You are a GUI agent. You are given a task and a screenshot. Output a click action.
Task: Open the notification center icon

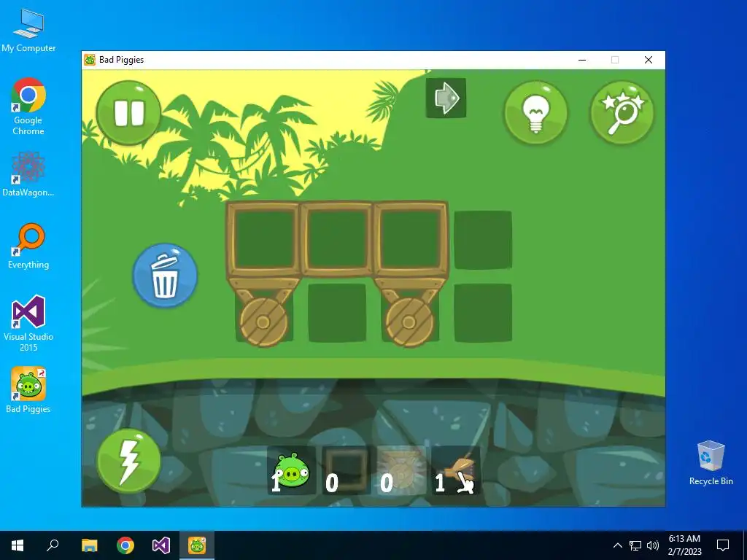coord(723,545)
